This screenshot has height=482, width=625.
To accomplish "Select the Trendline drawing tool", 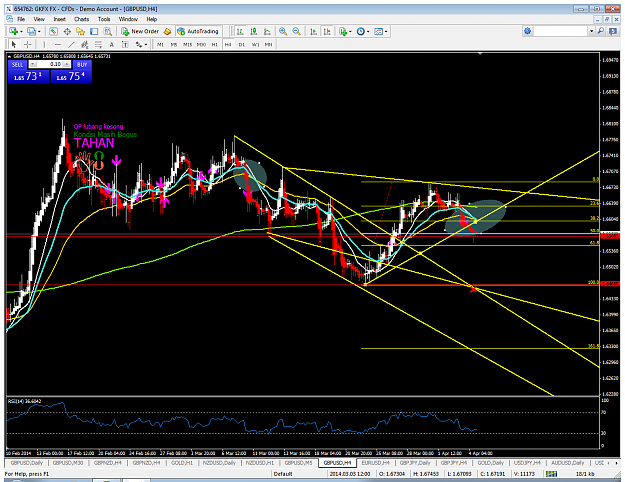I will pos(71,44).
